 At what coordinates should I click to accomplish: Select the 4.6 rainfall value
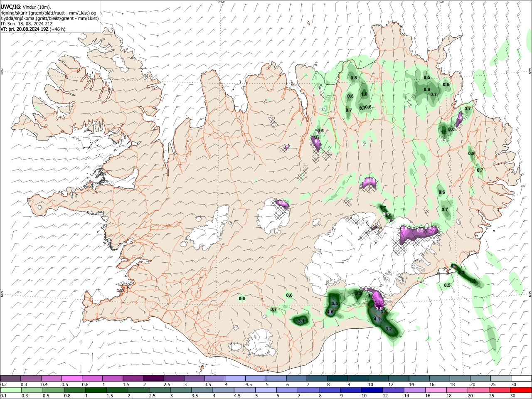tap(330, 312)
